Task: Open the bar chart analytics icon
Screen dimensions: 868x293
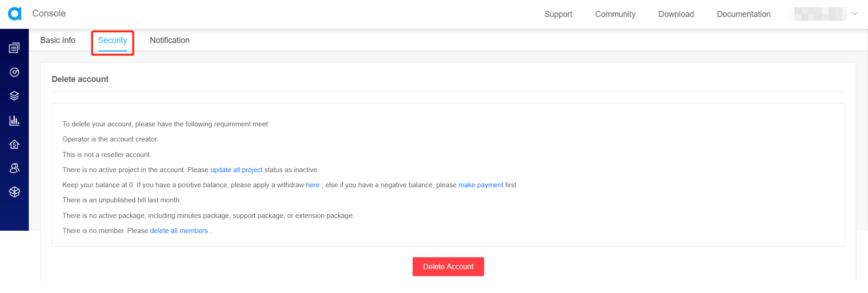Action: click(x=14, y=120)
